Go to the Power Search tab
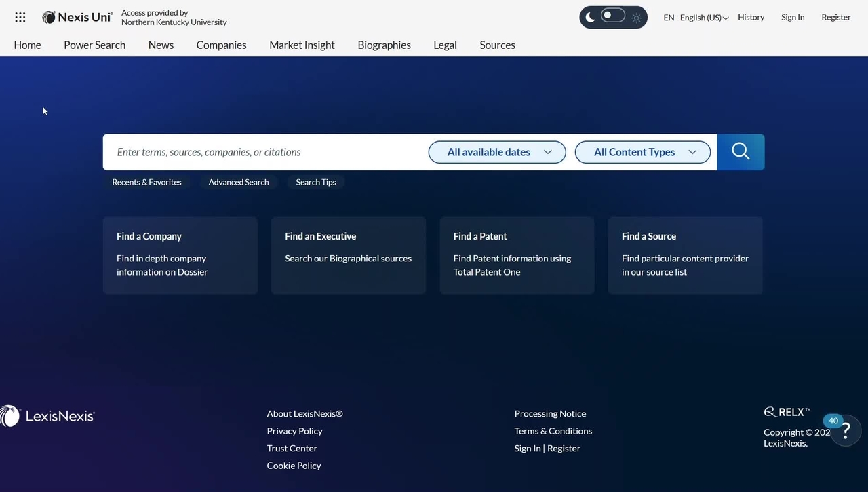868x492 pixels. (94, 45)
